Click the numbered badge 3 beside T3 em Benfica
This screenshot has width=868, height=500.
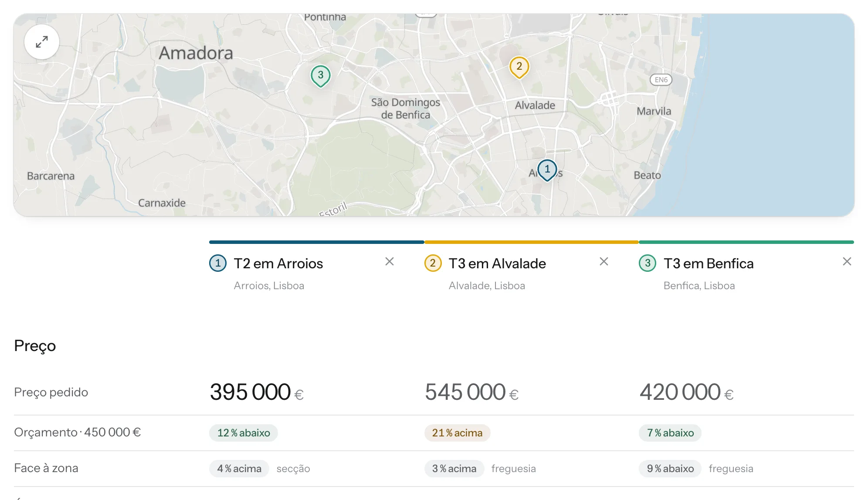[x=648, y=263]
